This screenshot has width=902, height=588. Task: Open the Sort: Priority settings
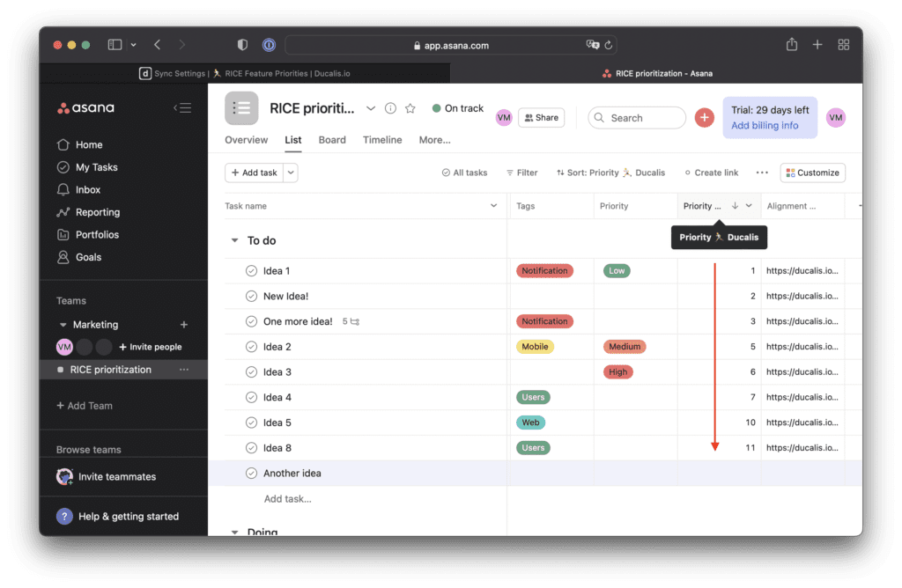610,173
